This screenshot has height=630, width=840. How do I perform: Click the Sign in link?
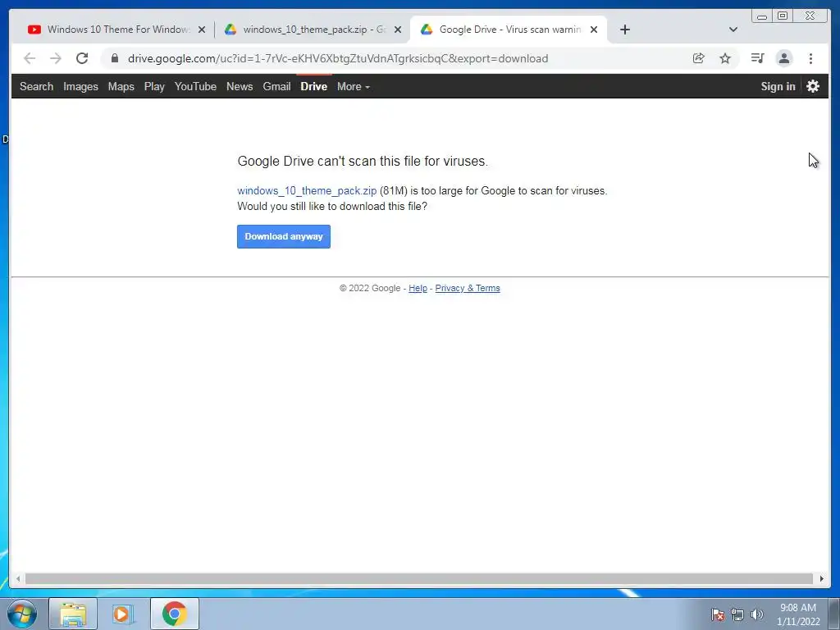click(778, 86)
